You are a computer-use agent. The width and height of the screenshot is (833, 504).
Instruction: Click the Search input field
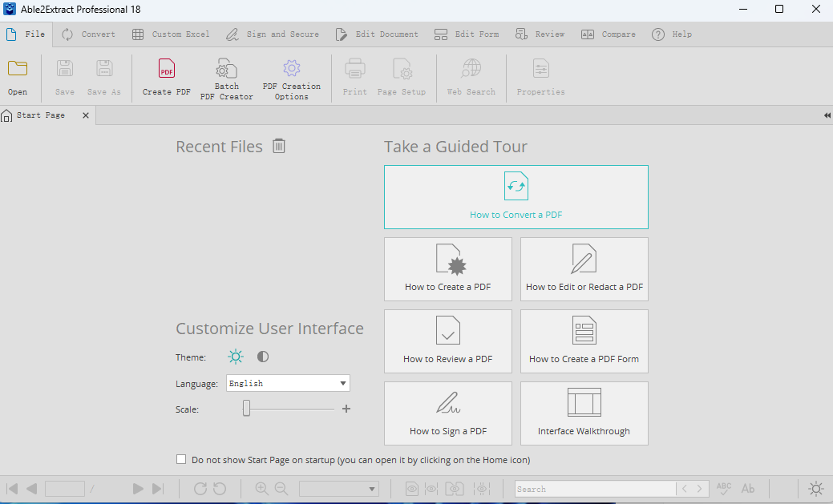[594, 489]
